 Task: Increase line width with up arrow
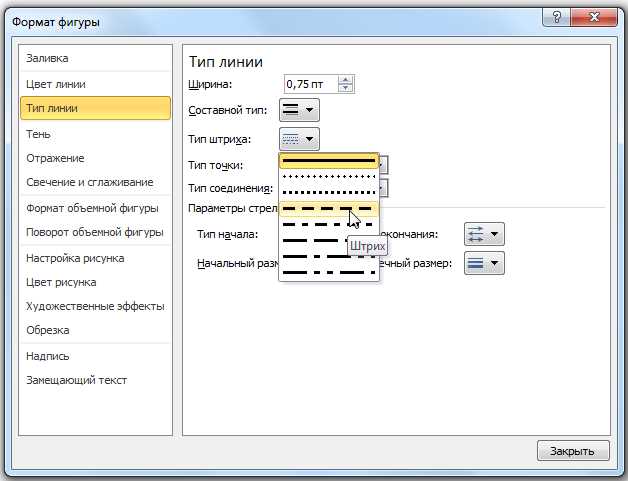tap(346, 80)
